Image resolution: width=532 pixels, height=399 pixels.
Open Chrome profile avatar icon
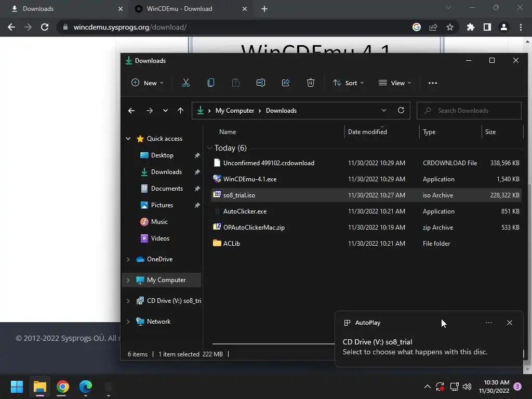(504, 27)
